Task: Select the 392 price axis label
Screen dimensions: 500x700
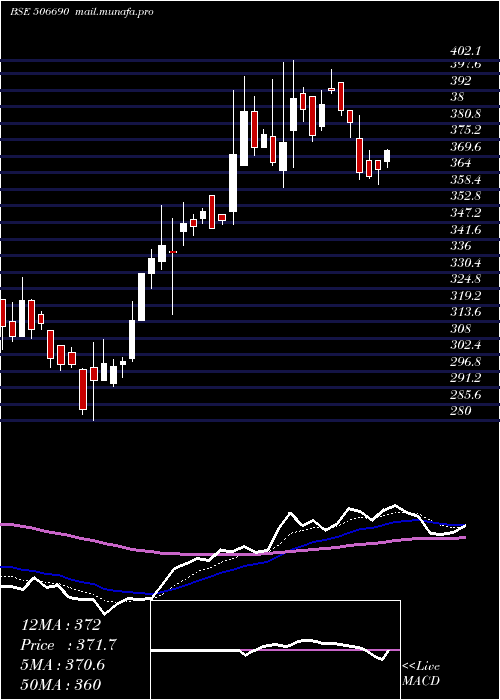Action: tap(461, 81)
